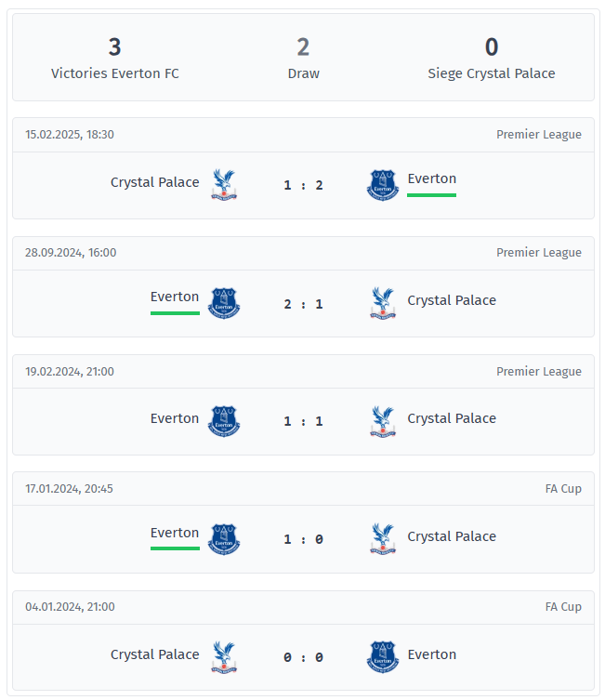Click Everton crest in 28.09.2024 match
This screenshot has width=605, height=700.
(x=224, y=303)
